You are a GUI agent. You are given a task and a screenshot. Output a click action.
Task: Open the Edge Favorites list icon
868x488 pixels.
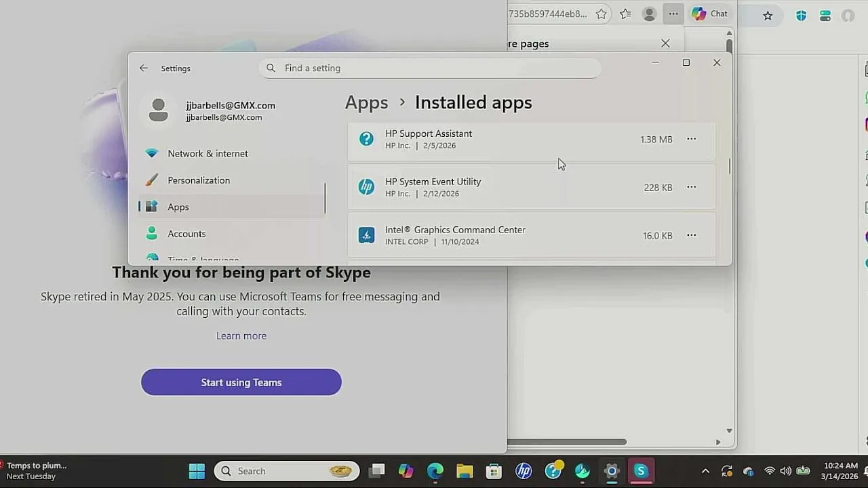point(625,14)
